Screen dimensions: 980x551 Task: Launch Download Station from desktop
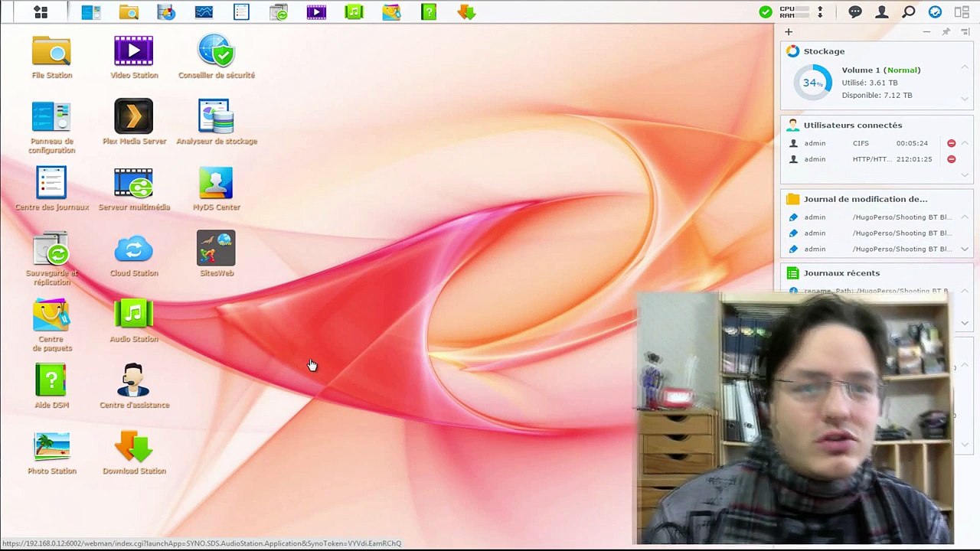point(134,453)
